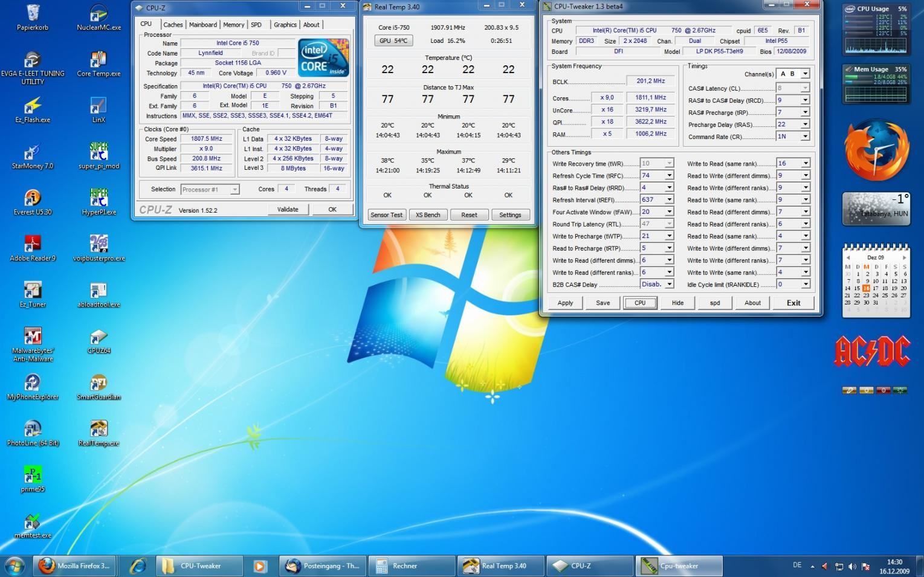924x577 pixels.
Task: Click the volume icon in system tray
Action: pos(852,566)
